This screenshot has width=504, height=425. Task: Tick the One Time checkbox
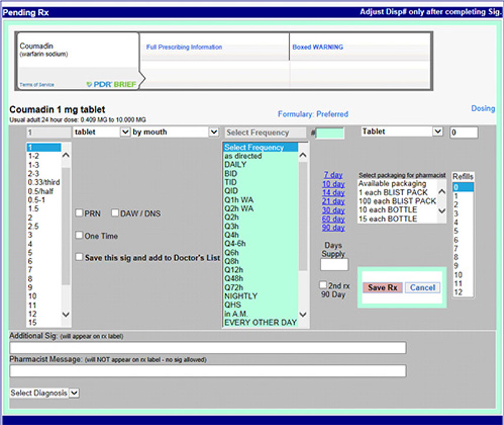pos(79,235)
